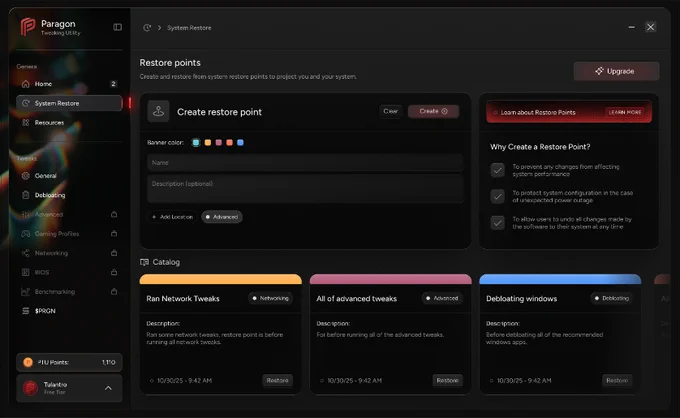Click the System Restore breadcrumb text

[x=189, y=28]
